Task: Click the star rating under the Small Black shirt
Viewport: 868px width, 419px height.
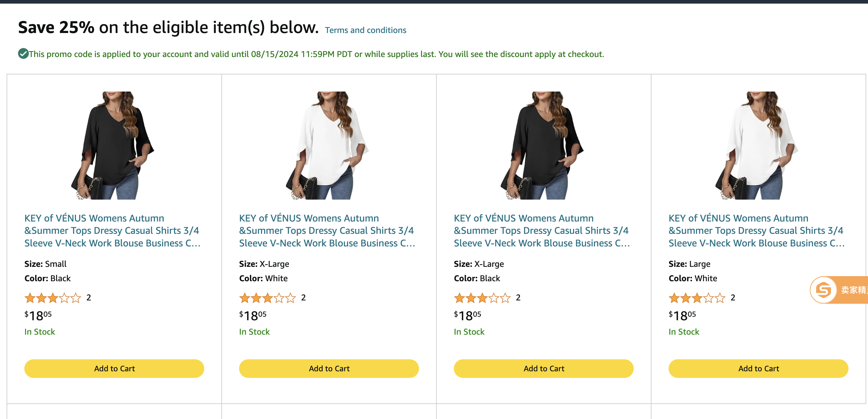Action: (x=52, y=298)
